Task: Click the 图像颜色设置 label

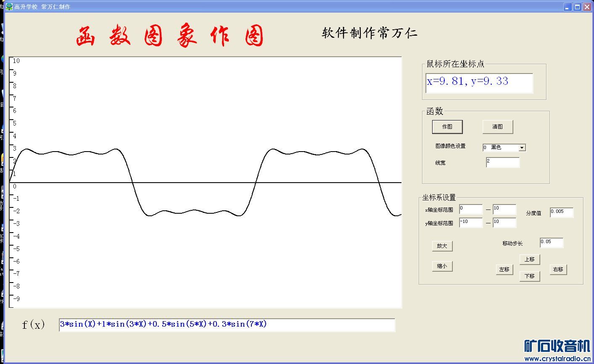Action: click(x=450, y=146)
